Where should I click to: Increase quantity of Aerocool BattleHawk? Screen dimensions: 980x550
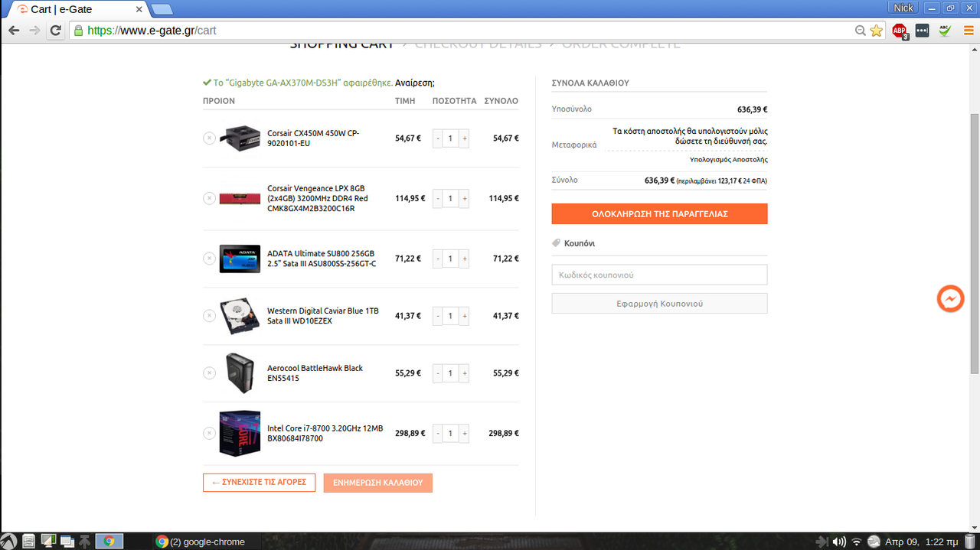[x=464, y=373]
